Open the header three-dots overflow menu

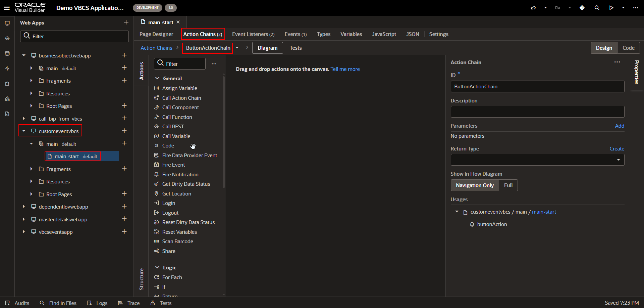pos(635,7)
